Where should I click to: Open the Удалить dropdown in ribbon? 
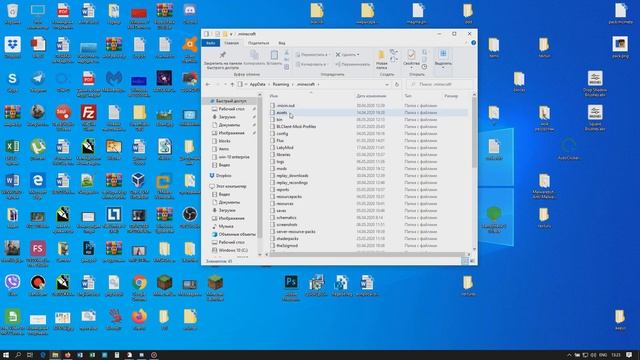click(x=347, y=54)
